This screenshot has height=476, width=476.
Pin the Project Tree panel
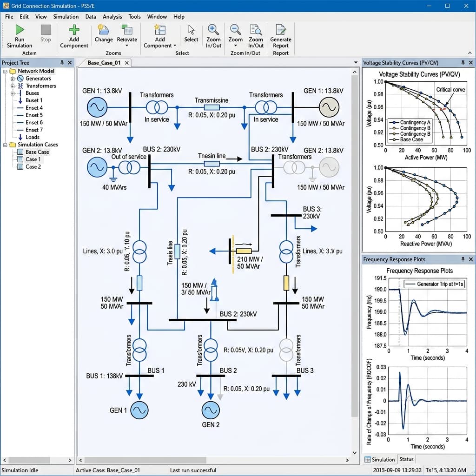[62, 63]
